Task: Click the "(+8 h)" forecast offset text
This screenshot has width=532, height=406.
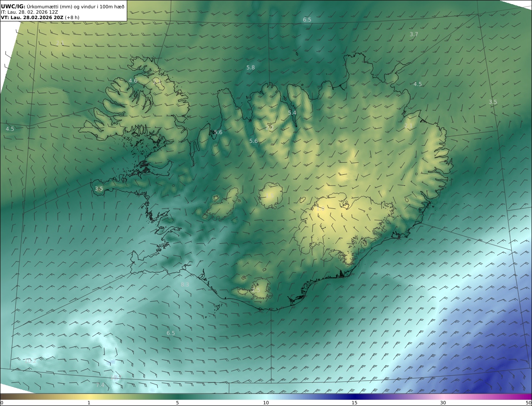Action: point(72,17)
